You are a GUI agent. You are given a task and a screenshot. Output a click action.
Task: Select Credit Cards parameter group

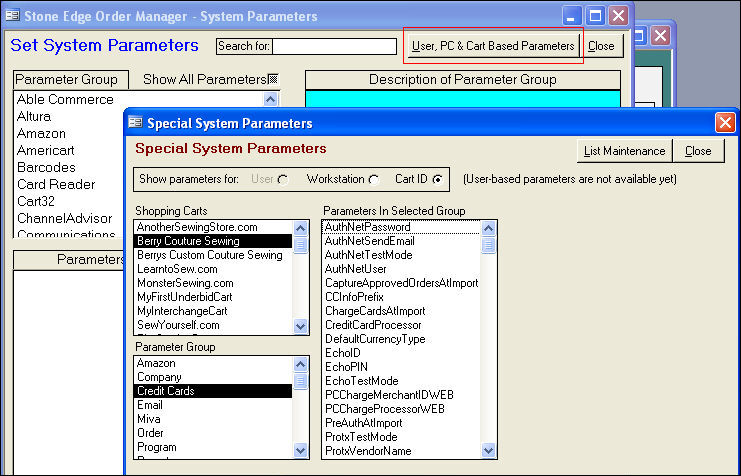click(x=214, y=391)
